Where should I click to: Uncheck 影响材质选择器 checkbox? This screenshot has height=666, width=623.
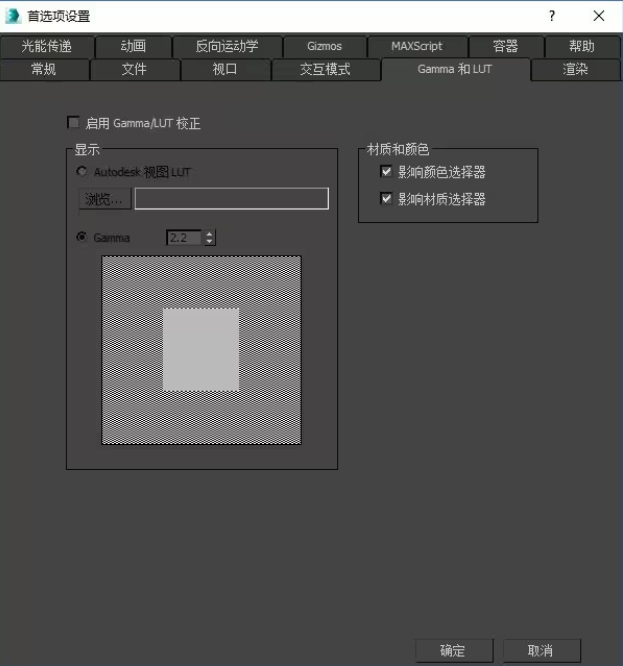[386, 198]
